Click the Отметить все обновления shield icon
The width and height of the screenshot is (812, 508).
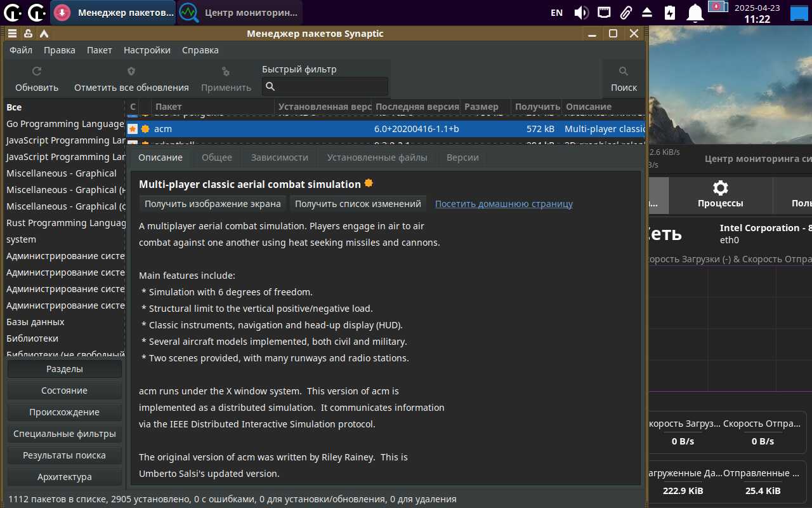coord(131,72)
